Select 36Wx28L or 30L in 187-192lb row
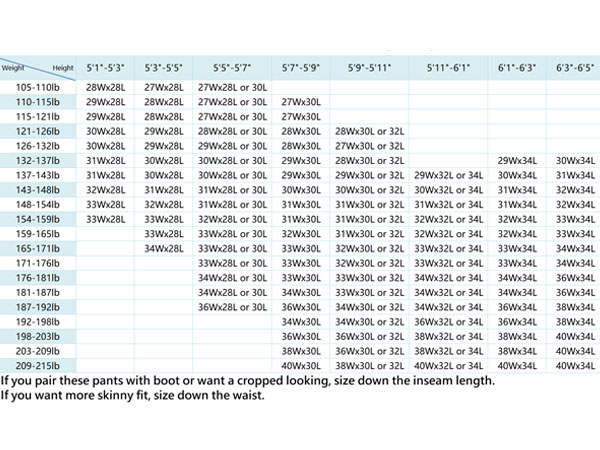Image resolution: width=600 pixels, height=450 pixels. [x=232, y=307]
